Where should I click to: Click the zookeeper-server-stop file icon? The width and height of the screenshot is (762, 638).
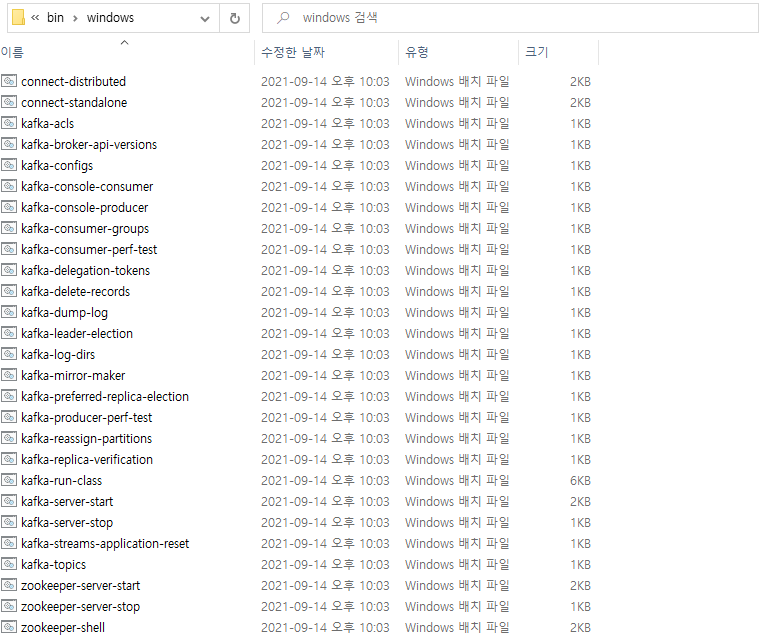(9, 605)
